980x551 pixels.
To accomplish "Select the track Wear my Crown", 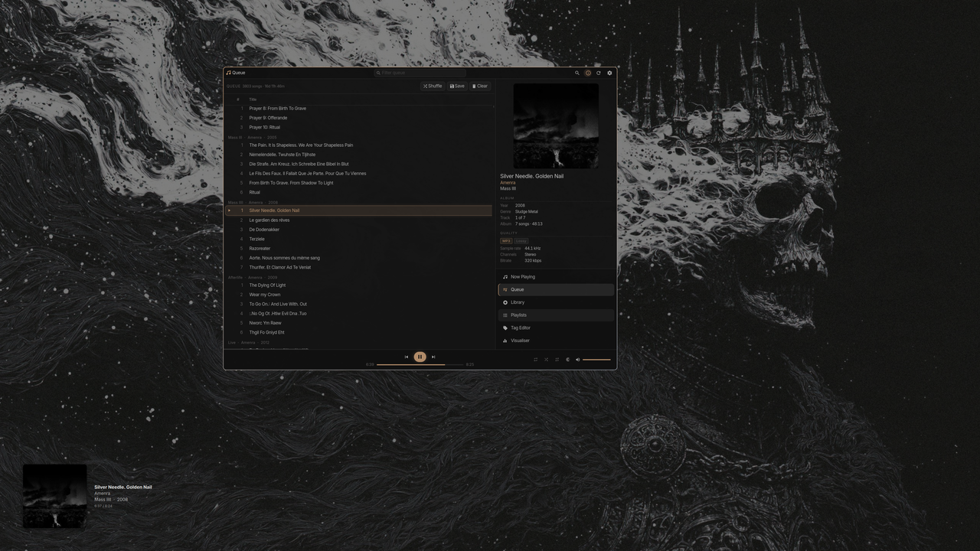I will (358, 295).
